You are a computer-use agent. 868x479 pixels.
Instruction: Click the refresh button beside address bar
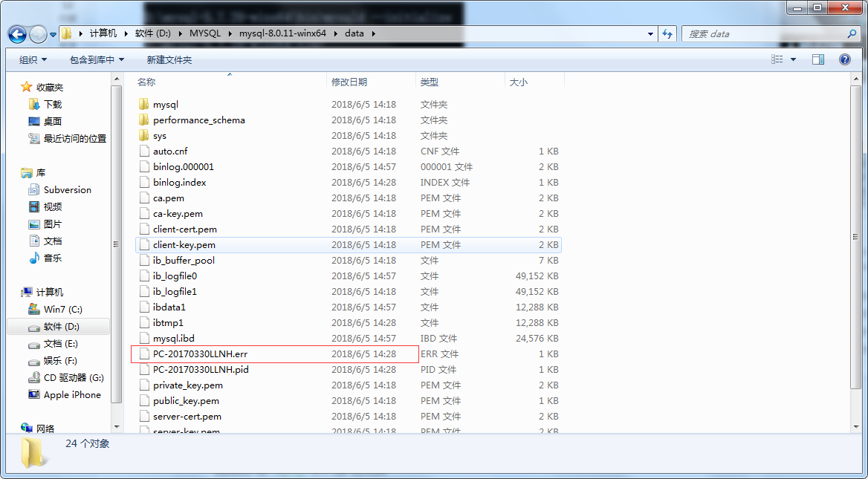click(667, 34)
